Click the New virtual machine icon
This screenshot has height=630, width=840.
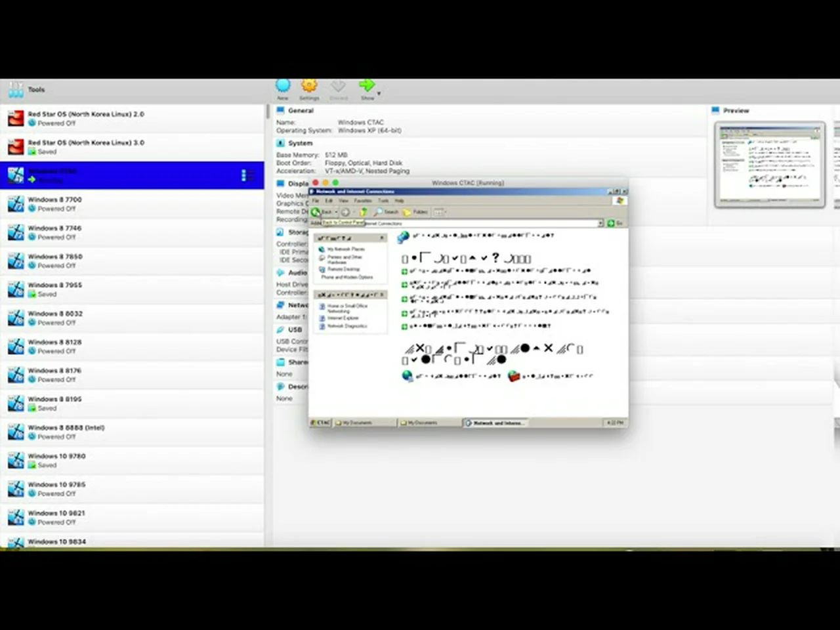(283, 86)
